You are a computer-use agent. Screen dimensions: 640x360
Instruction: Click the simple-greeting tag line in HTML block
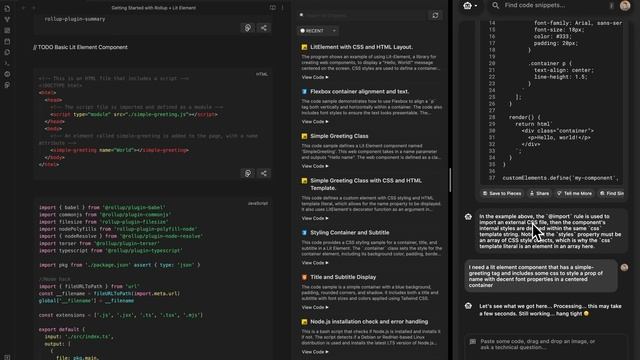click(x=119, y=150)
